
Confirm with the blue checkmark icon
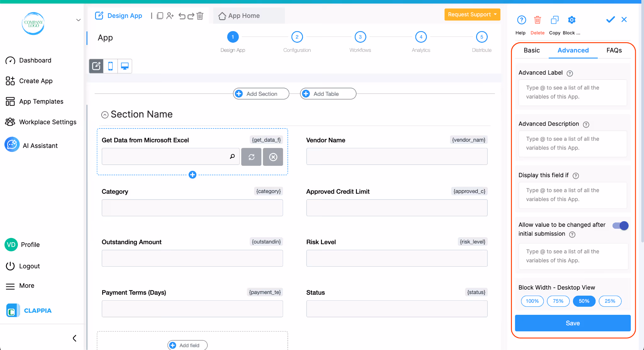pyautogui.click(x=610, y=19)
